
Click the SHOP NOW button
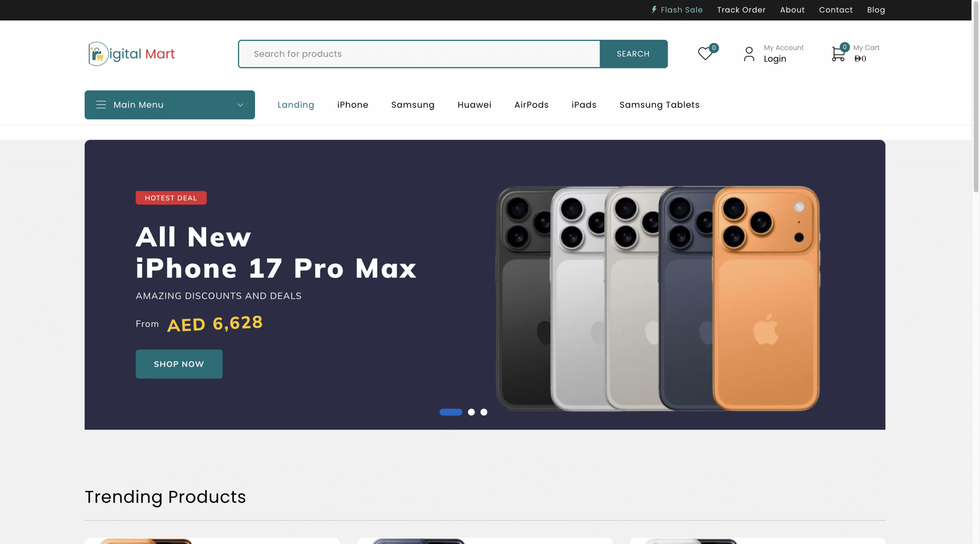tap(179, 364)
